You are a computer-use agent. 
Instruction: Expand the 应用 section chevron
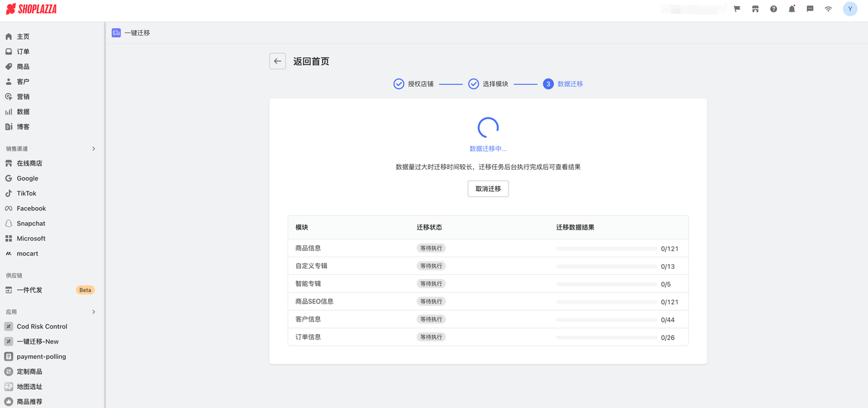pos(94,312)
